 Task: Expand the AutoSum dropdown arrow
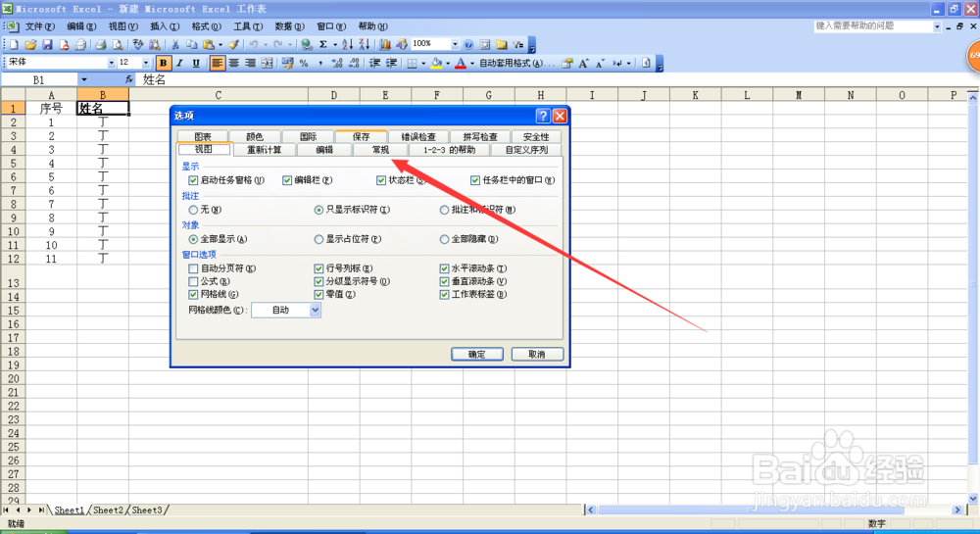tap(335, 44)
